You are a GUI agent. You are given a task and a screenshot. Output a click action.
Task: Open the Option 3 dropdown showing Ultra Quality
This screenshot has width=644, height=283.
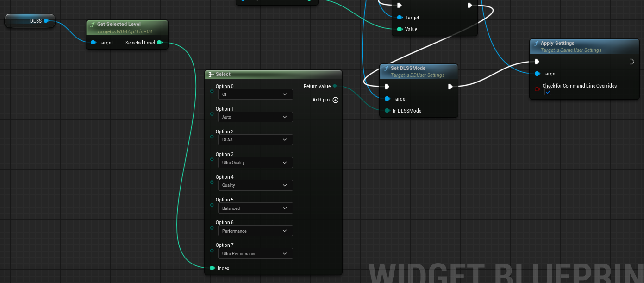[x=256, y=163]
